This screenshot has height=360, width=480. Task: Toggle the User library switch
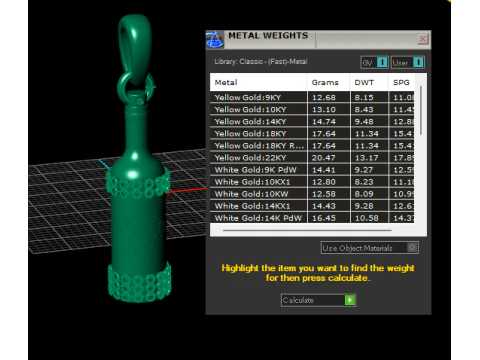coord(408,62)
